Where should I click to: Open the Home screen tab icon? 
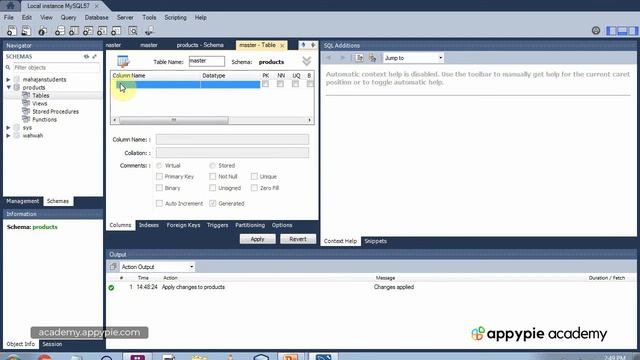pos(11,6)
